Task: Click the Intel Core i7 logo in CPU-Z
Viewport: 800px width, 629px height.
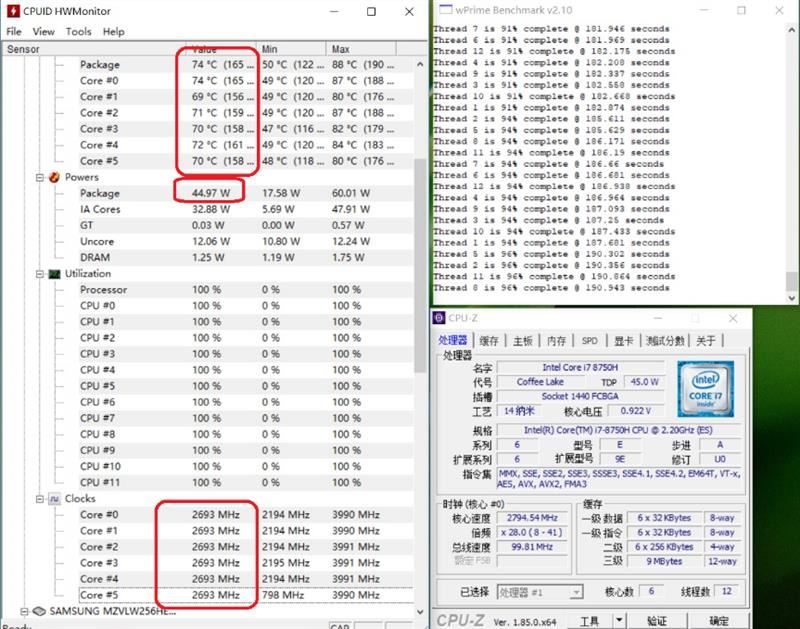Action: [x=706, y=389]
